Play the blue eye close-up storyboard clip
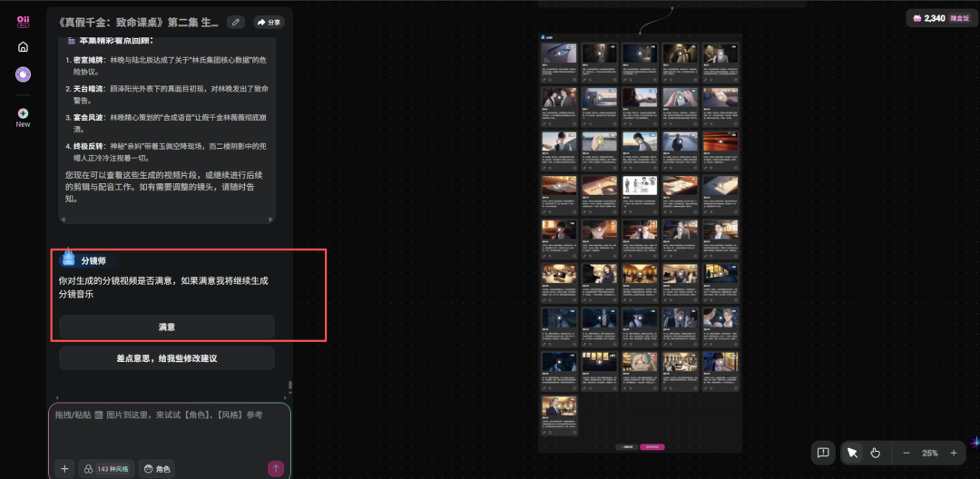The width and height of the screenshot is (980, 479). tap(559, 54)
